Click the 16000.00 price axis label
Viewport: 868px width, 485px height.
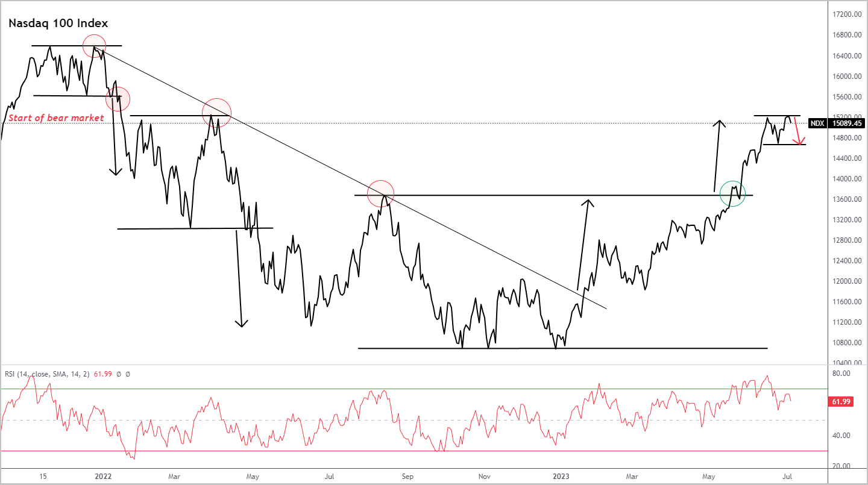click(x=846, y=77)
